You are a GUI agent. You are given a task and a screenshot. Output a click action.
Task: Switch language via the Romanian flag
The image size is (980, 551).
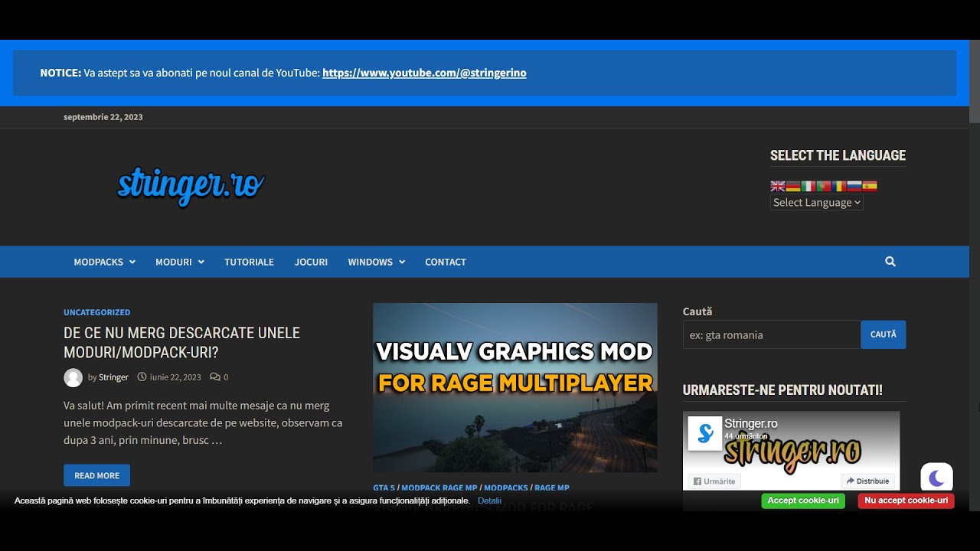[838, 186]
